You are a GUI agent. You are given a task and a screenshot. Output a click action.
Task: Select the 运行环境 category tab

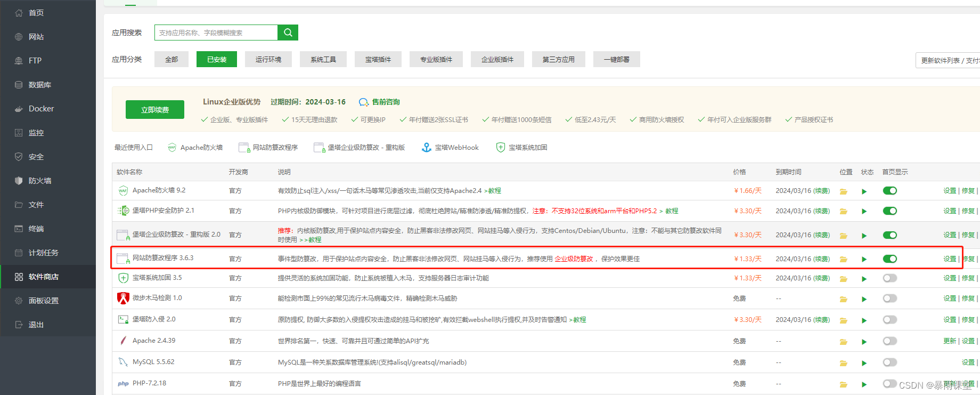[268, 59]
